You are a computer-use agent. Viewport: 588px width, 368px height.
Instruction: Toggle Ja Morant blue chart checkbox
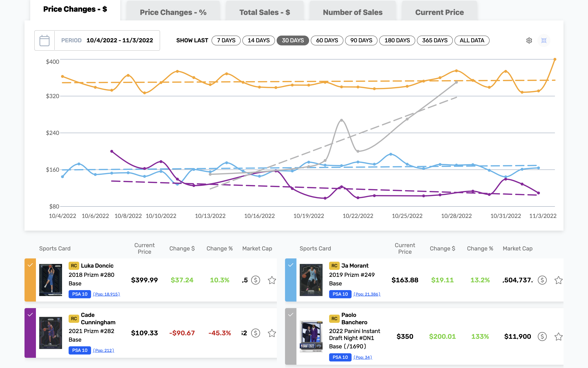click(x=291, y=265)
